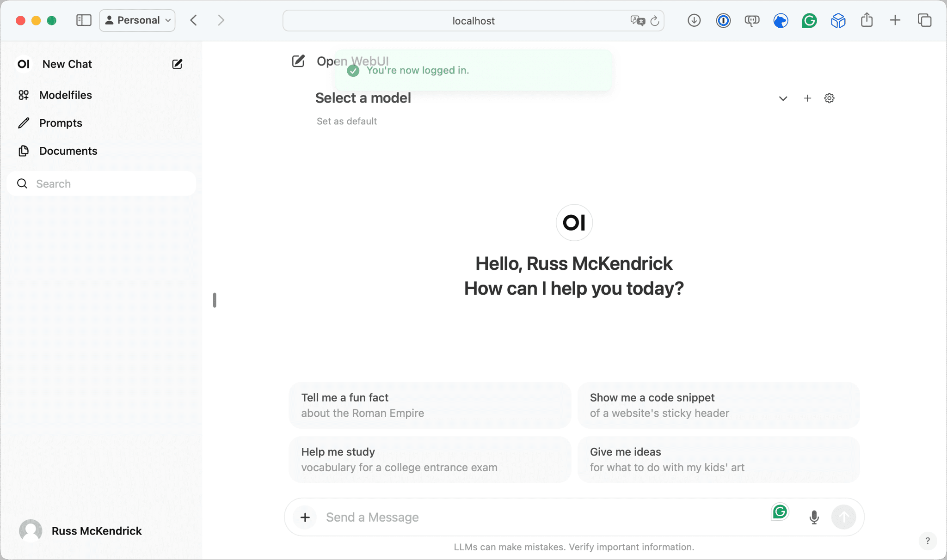Click the new chat edit icon in sidebar
947x560 pixels.
tap(177, 64)
